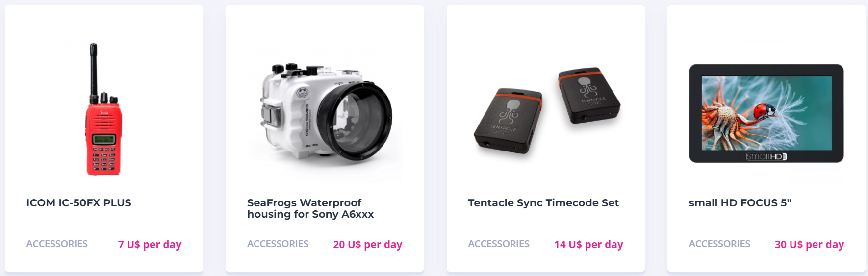Open small HD FOCUS 5" title

740,203
